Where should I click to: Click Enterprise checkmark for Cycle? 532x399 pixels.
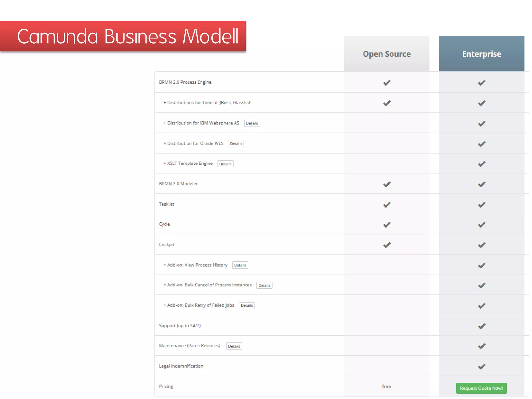pos(482,225)
